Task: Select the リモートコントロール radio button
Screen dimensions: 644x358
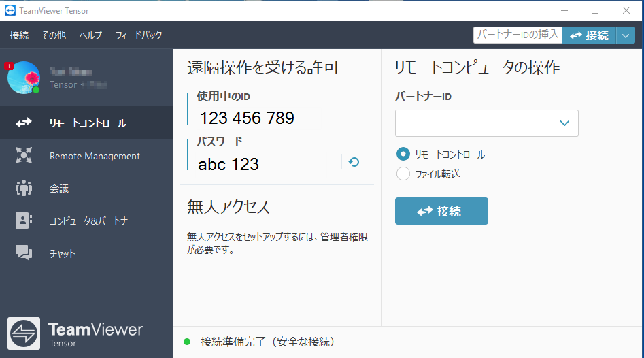Action: click(x=403, y=154)
